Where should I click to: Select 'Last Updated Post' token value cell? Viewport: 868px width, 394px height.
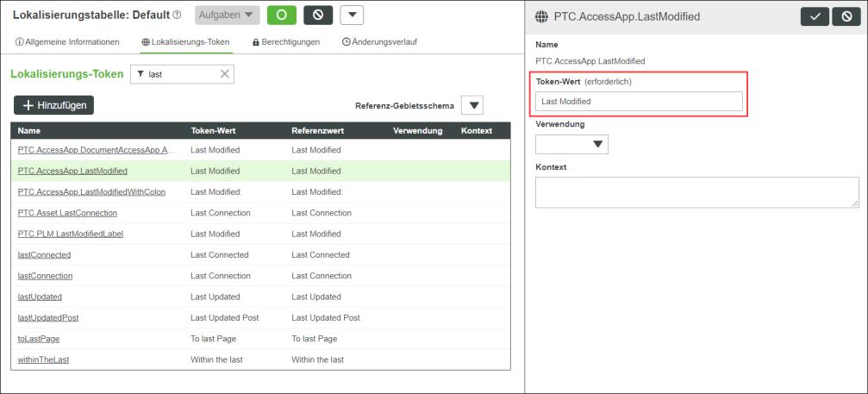point(225,318)
